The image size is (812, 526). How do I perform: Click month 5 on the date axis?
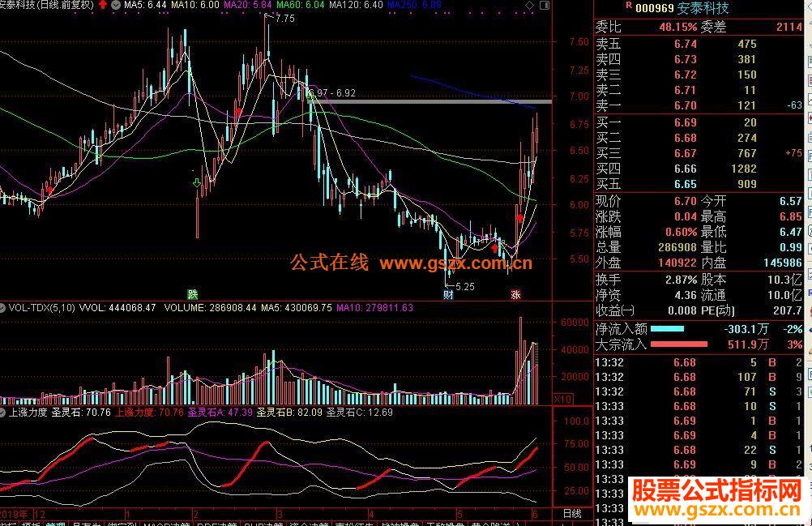459,514
